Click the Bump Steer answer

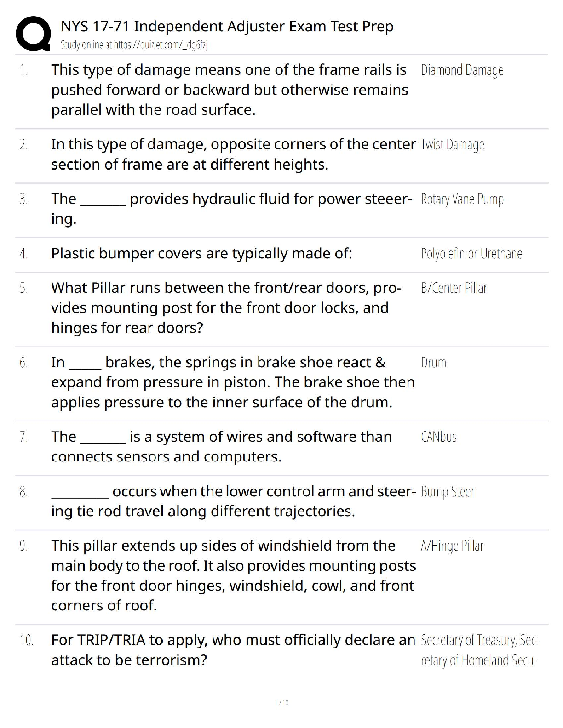point(447,492)
